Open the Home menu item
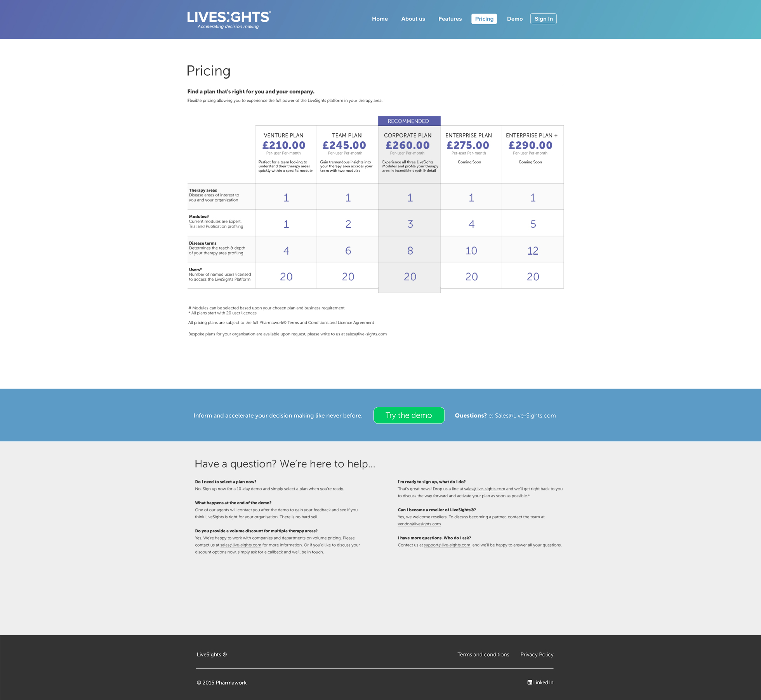761x700 pixels. click(x=379, y=19)
